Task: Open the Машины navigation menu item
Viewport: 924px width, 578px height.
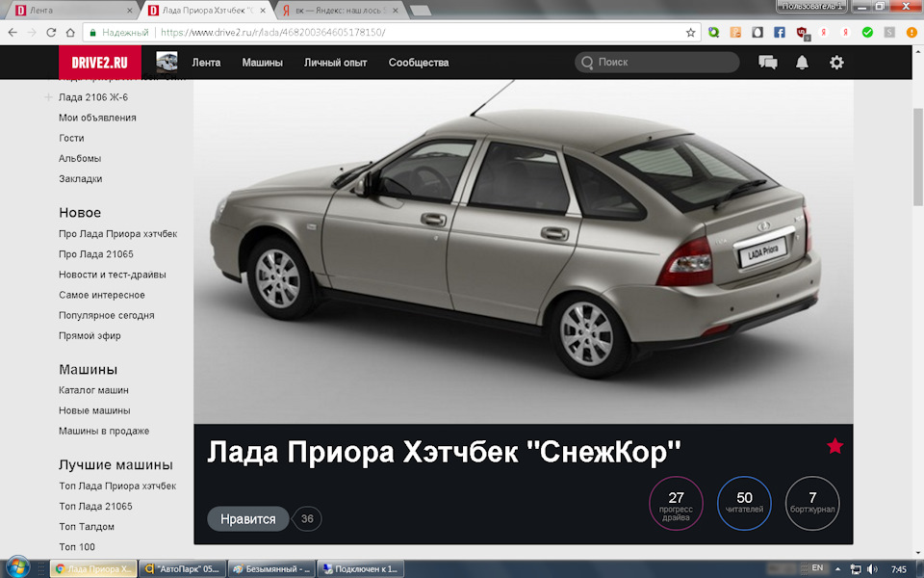Action: 262,63
